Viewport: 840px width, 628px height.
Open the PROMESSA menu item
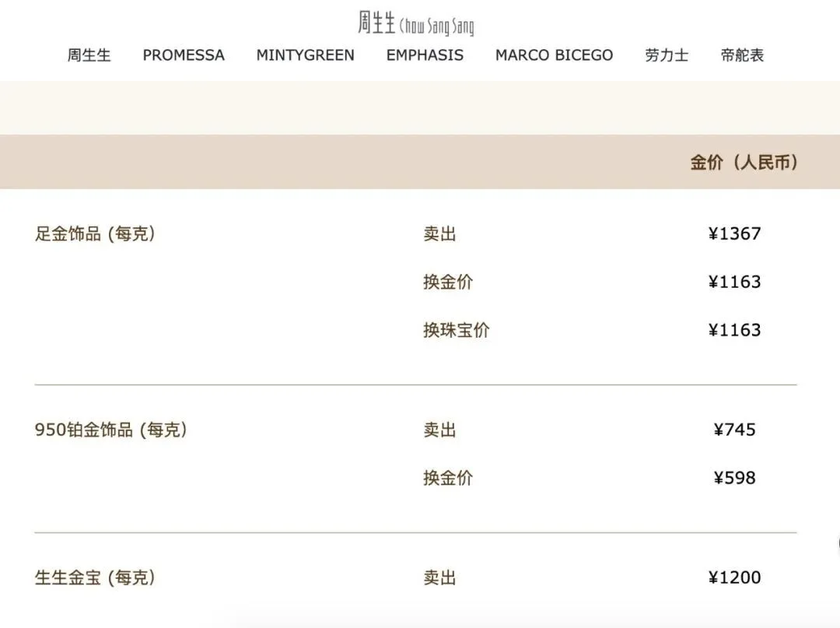183,55
